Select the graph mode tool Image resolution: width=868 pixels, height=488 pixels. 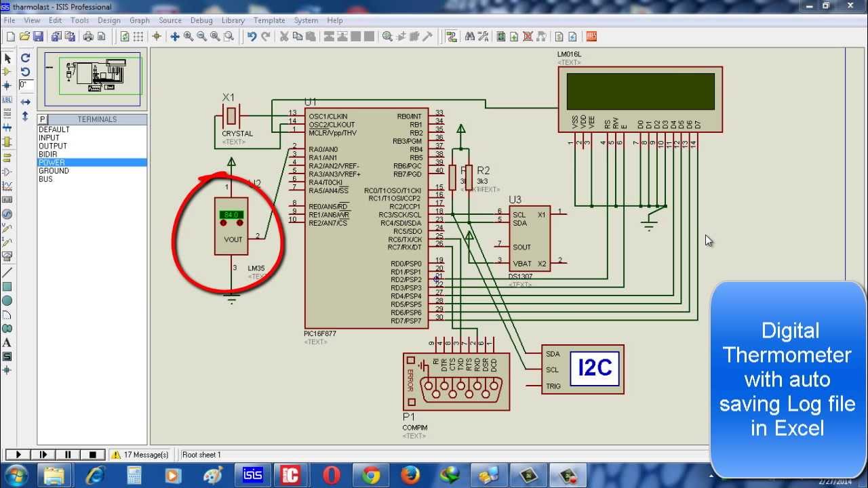(x=8, y=185)
